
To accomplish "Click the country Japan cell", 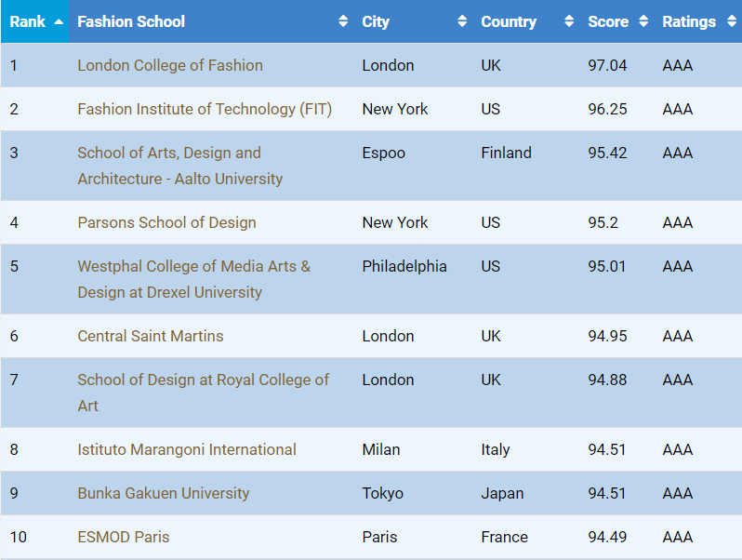I will [x=502, y=494].
